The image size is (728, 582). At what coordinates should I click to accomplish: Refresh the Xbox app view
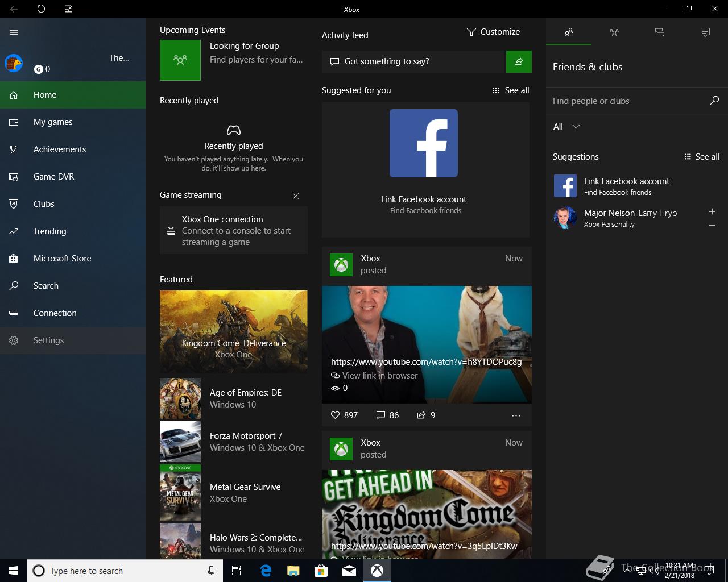41,9
